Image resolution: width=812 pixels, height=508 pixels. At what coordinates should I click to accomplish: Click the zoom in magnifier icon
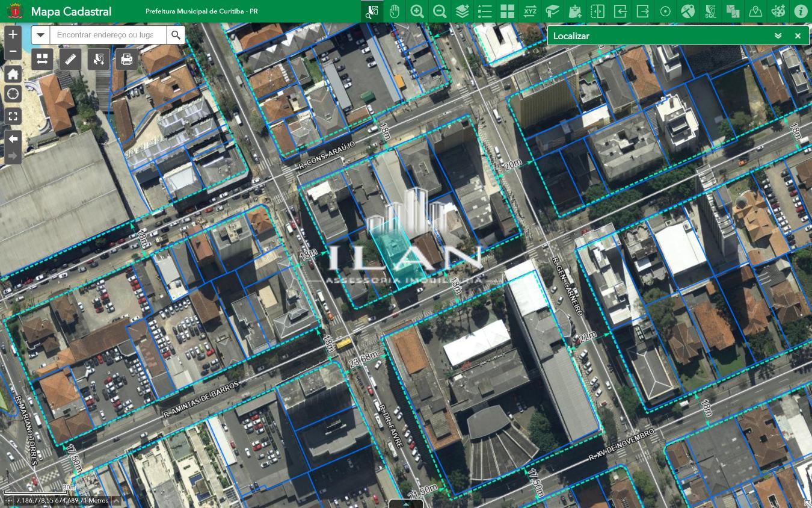coord(417,11)
